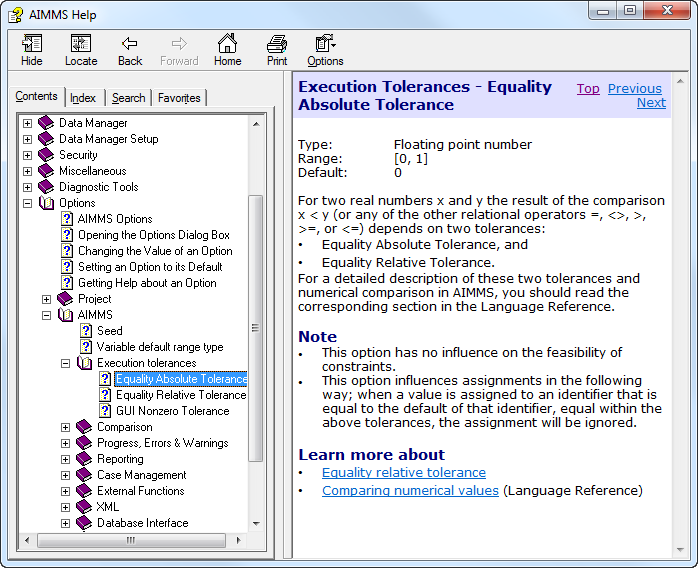Select Equality Relative Tolerance tree item
Viewport: 698px width, 568px height.
(181, 395)
